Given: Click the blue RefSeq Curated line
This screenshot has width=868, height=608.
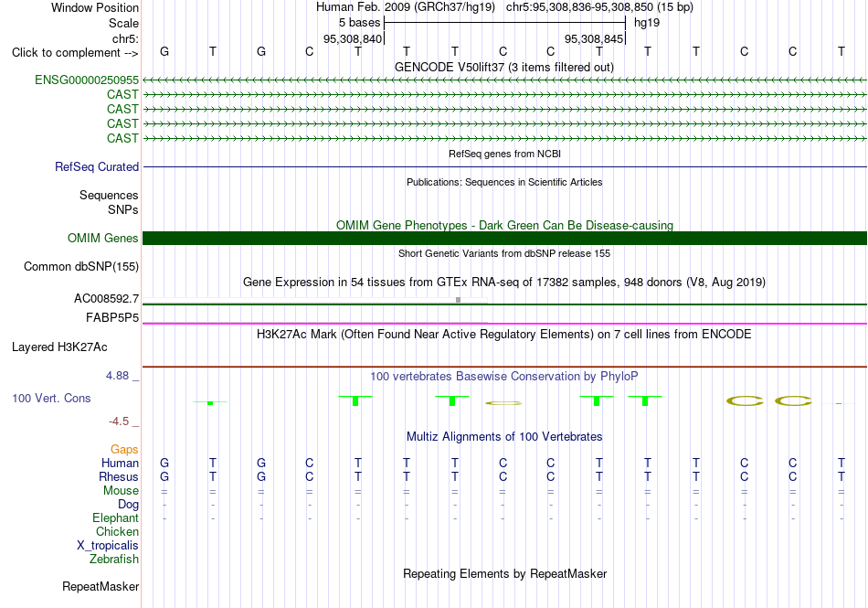Looking at the screenshot, I should pyautogui.click(x=504, y=166).
